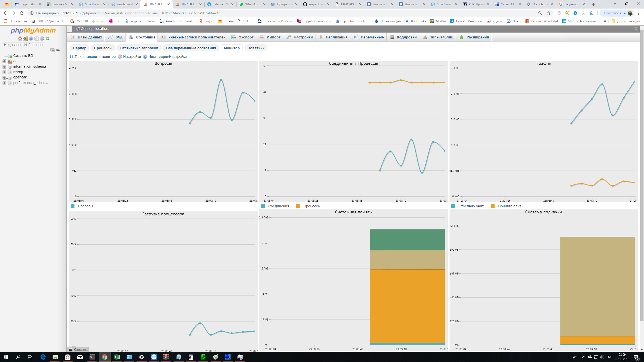
Task: Open the Советчик sub-page
Action: point(256,48)
